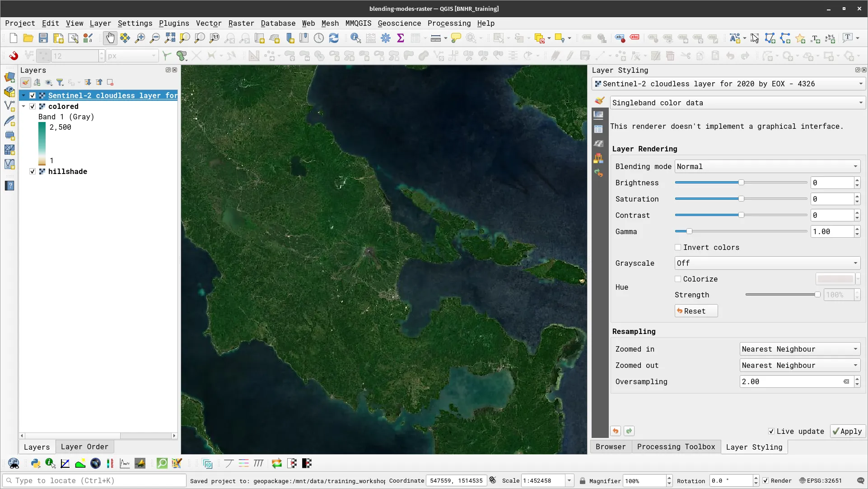Click Reset in Layer Rendering
Image resolution: width=868 pixels, height=489 pixels.
[x=695, y=311]
